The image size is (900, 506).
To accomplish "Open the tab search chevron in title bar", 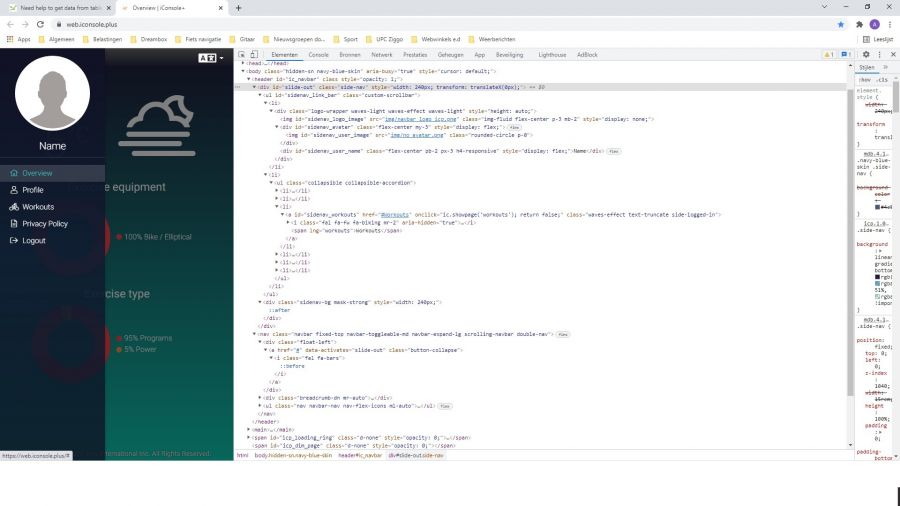I will pos(824,7).
